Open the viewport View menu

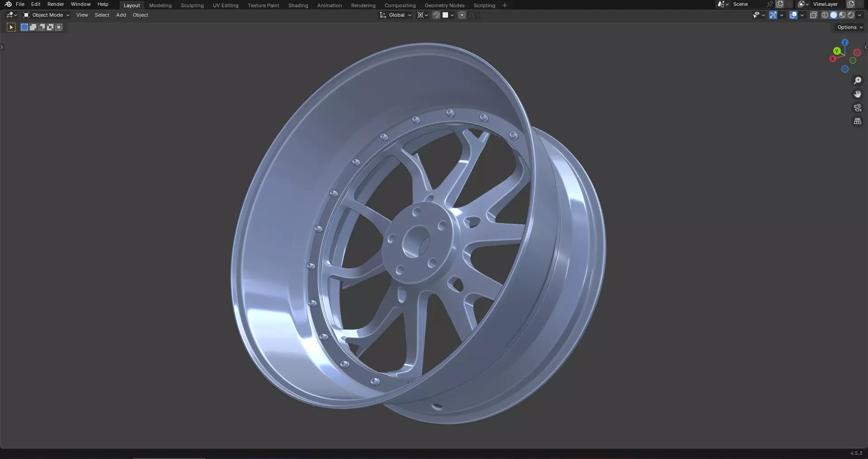point(82,15)
